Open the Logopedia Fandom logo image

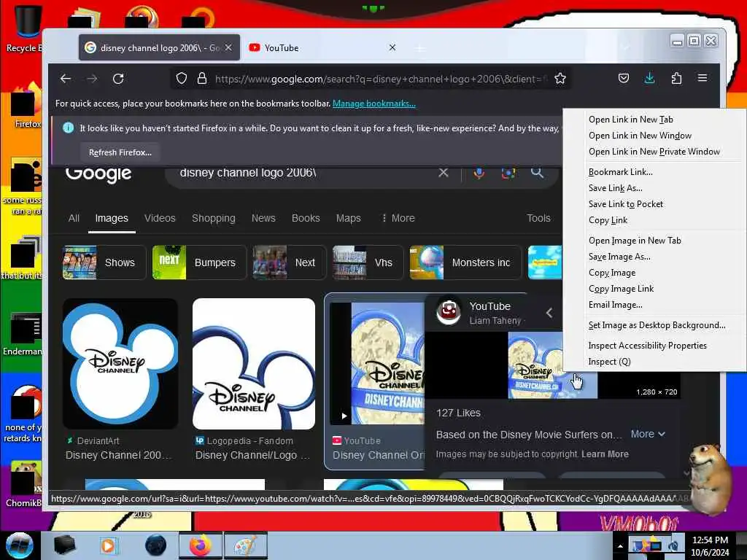click(253, 364)
